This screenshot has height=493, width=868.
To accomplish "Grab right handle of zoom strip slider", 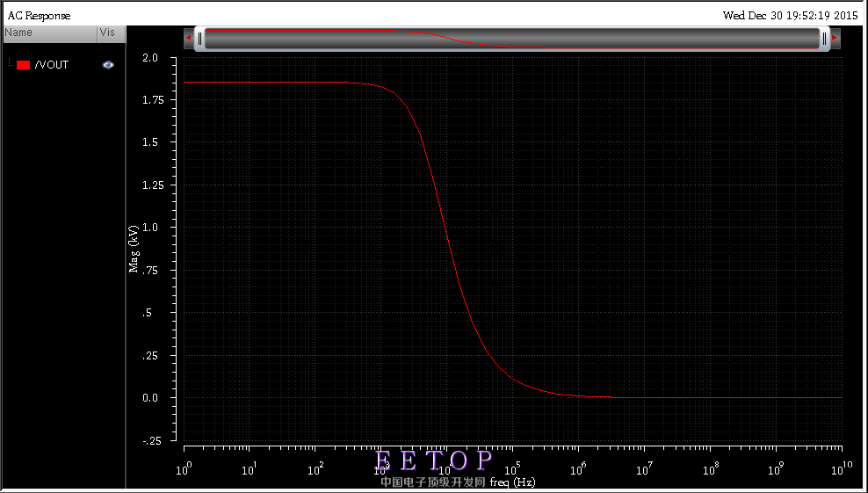I will pyautogui.click(x=824, y=38).
